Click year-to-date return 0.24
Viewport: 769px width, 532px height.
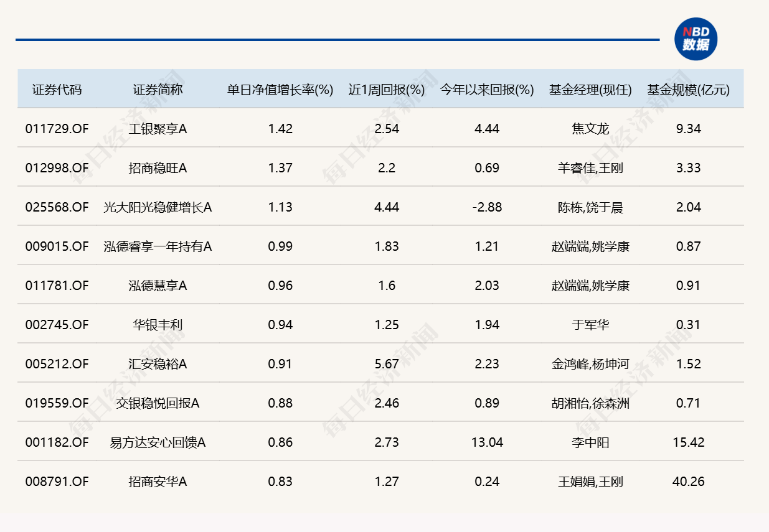(487, 482)
